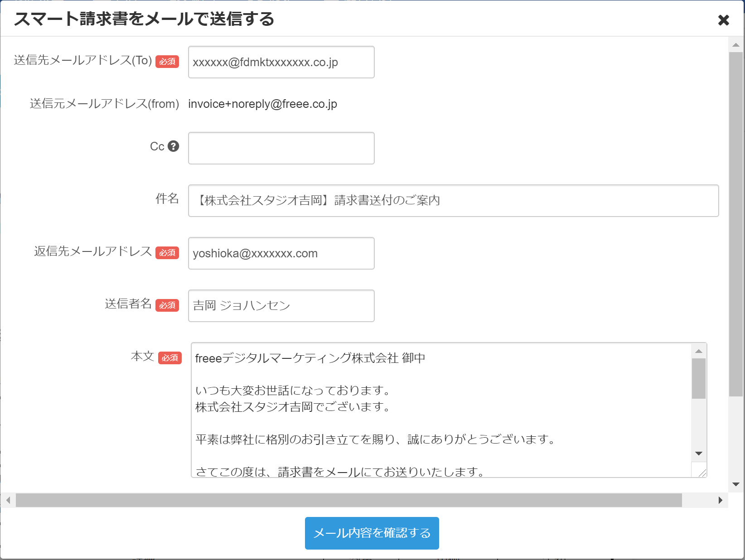
Task: Click the empty Cc input field
Action: (281, 148)
